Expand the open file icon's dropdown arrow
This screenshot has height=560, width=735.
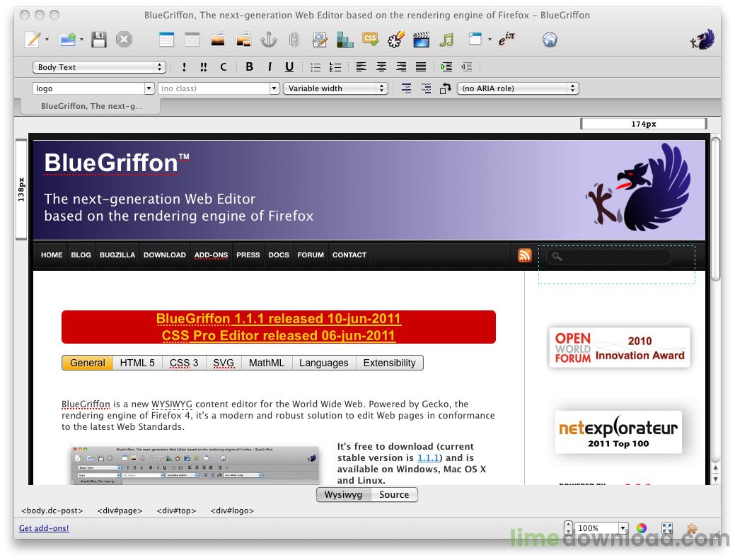[81, 40]
